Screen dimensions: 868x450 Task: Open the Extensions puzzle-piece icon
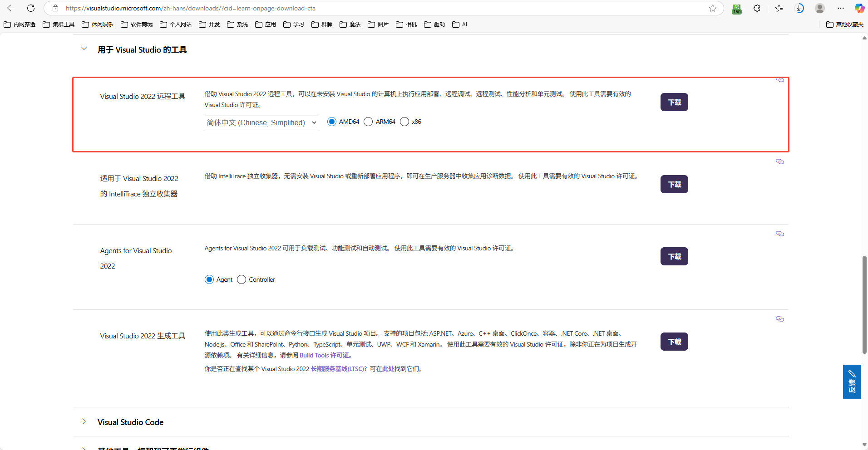click(x=757, y=8)
